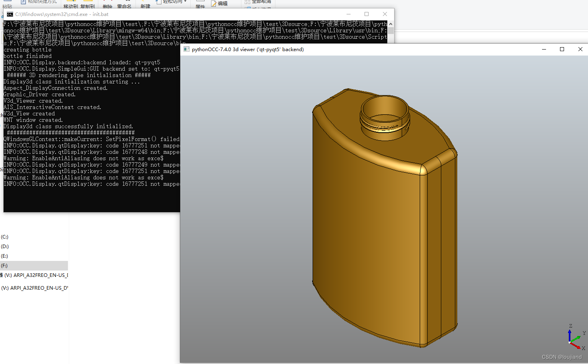The width and height of the screenshot is (588, 364).
Task: Select drive (C:) in Explorer sidebar
Action: click(x=4, y=237)
